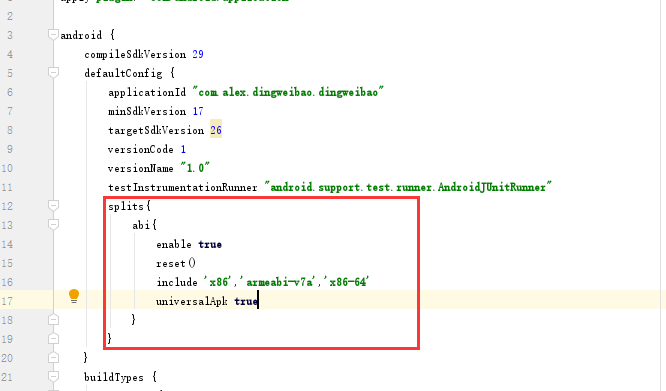Place cursor on compileSdkVersion value 29
Image resolution: width=666 pixels, height=391 pixels.
pyautogui.click(x=198, y=54)
